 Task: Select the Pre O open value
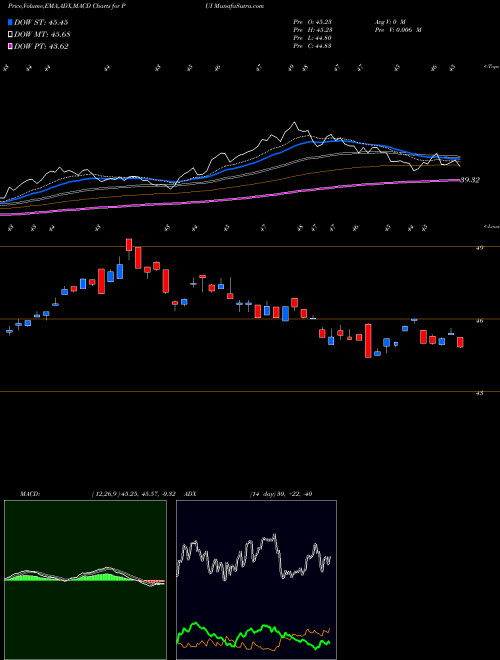pyautogui.click(x=312, y=21)
